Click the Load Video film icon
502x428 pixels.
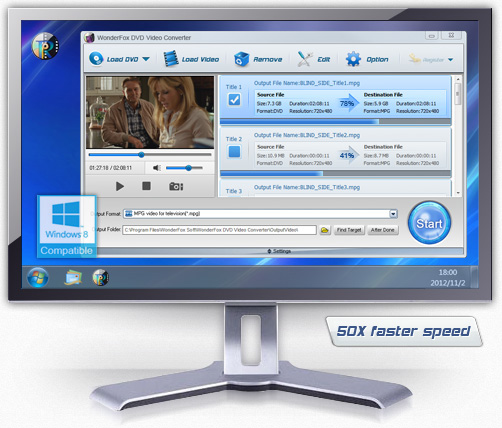pyautogui.click(x=171, y=59)
